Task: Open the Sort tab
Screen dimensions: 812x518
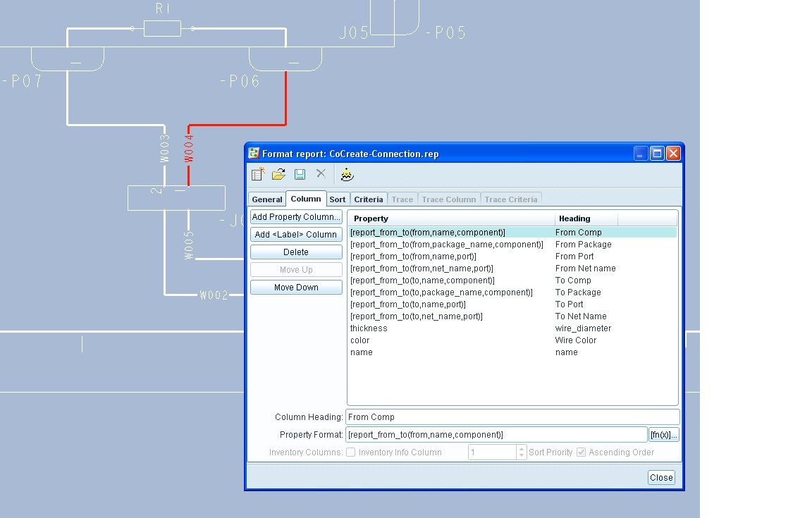Action: [337, 199]
